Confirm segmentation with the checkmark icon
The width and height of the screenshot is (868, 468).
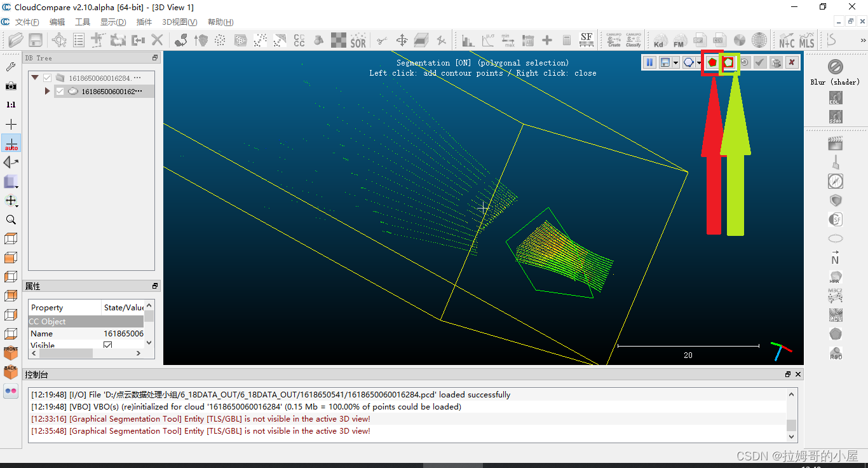click(760, 62)
